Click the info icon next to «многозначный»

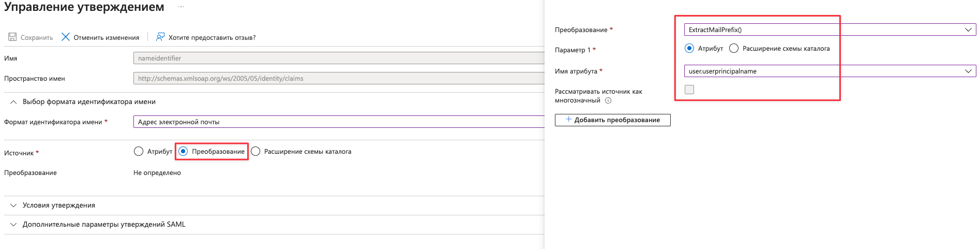click(x=608, y=100)
